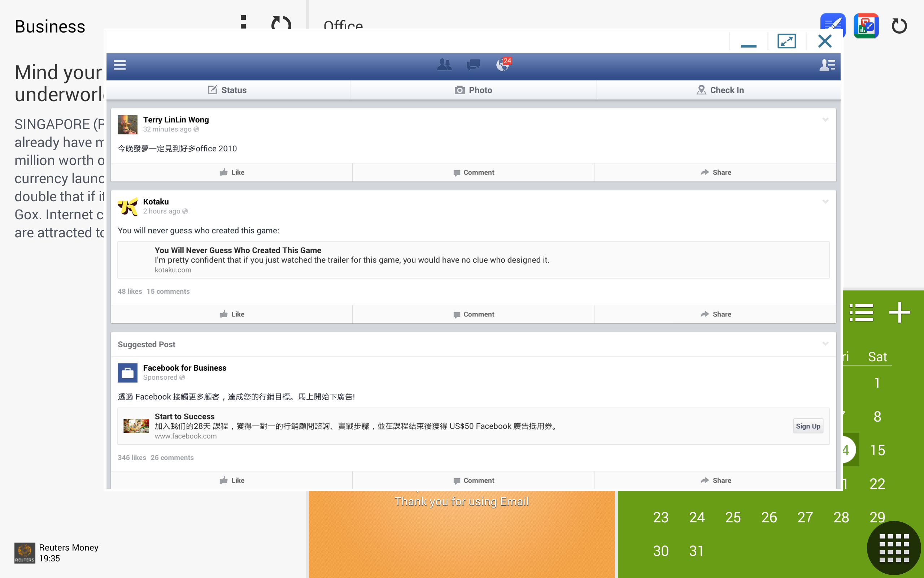Open Terry LinLin Wong's profile picture
This screenshot has height=578, width=924.
[127, 125]
